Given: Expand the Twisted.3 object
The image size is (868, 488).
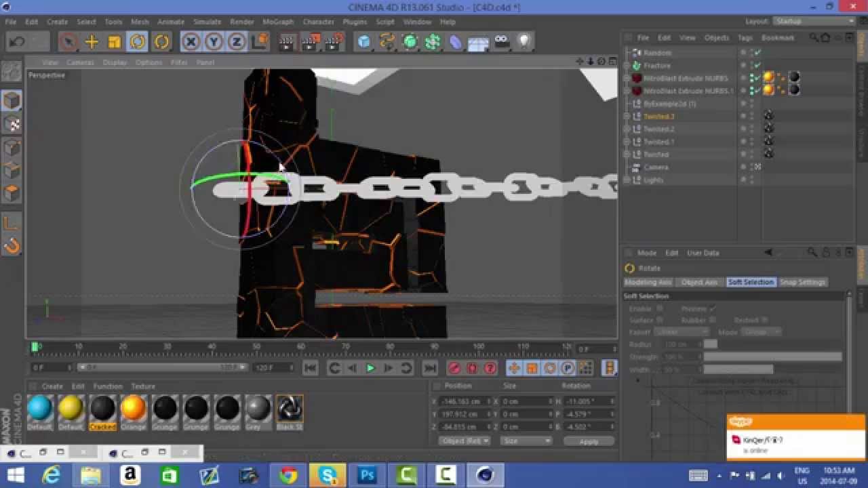Looking at the screenshot, I should click(x=627, y=117).
